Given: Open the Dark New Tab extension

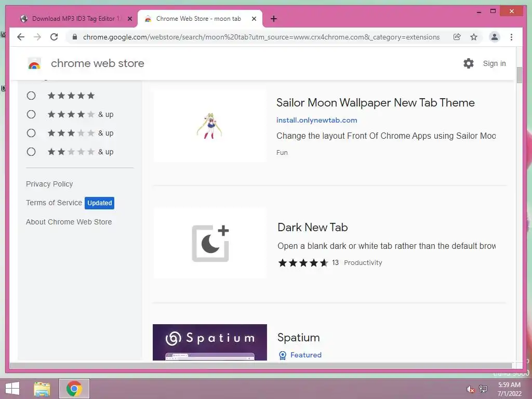Looking at the screenshot, I should click(x=312, y=228).
